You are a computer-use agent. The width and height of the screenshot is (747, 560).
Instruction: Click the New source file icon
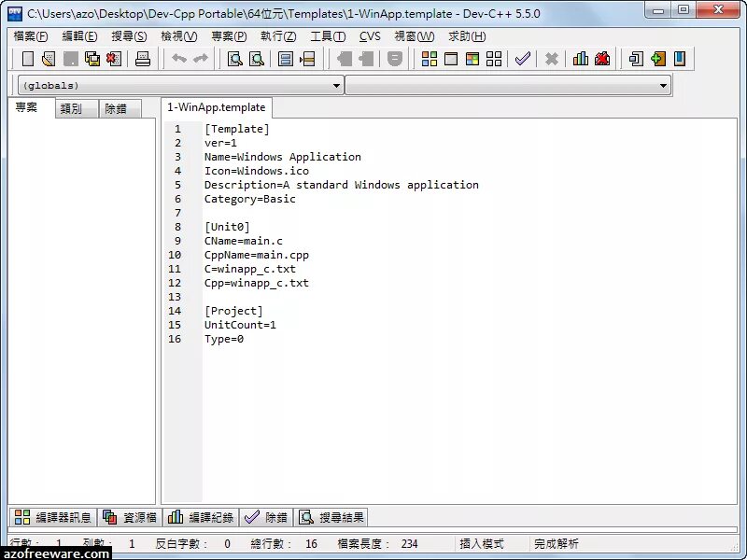(28, 59)
